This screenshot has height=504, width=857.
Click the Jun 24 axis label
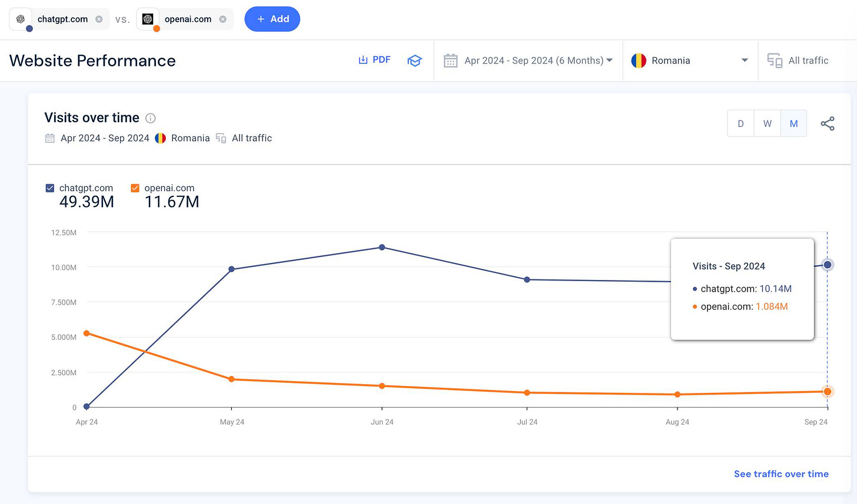pyautogui.click(x=382, y=422)
